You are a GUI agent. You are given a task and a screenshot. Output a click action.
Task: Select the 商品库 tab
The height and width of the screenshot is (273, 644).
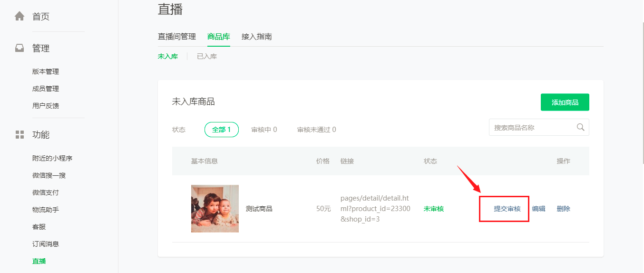(x=219, y=37)
